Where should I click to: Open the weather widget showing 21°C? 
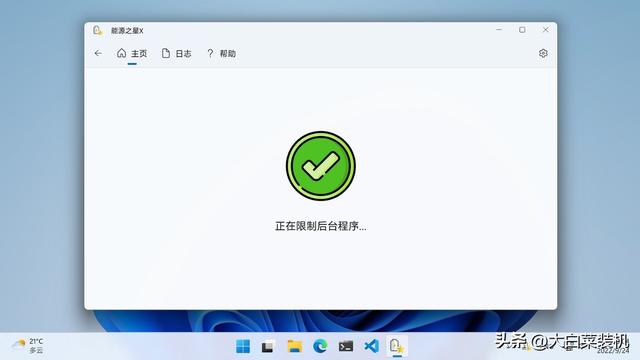coord(28,346)
